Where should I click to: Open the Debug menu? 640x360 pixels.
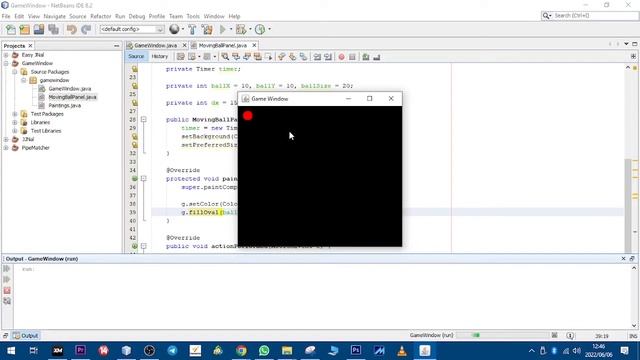[x=137, y=16]
